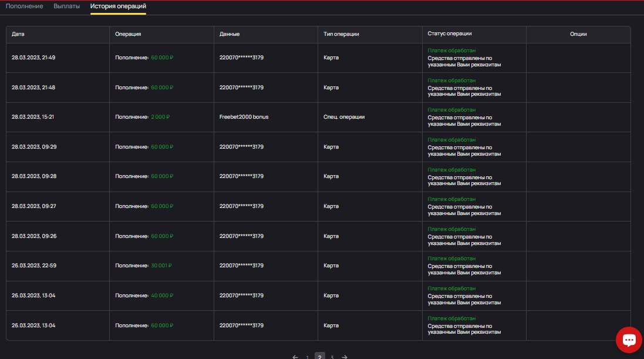Open the live chat support bubble

point(629,340)
